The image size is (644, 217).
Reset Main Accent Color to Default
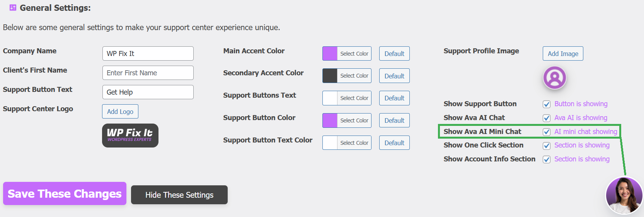click(394, 54)
